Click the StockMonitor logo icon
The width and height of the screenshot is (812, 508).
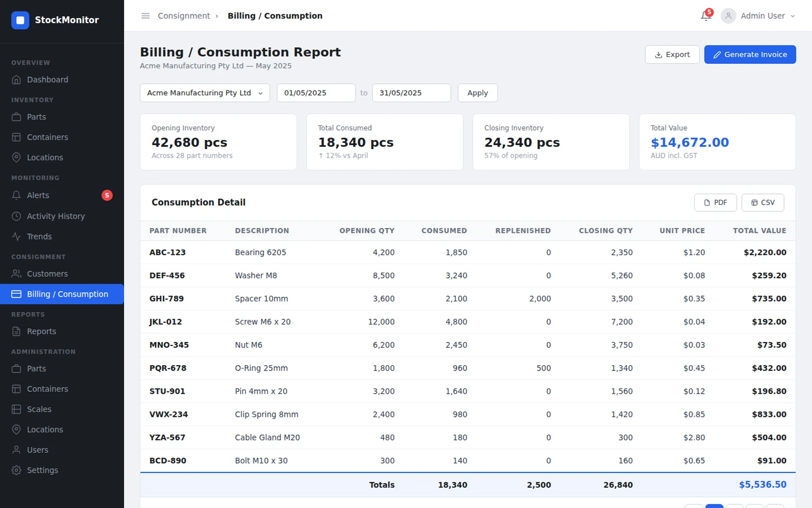coord(20,20)
